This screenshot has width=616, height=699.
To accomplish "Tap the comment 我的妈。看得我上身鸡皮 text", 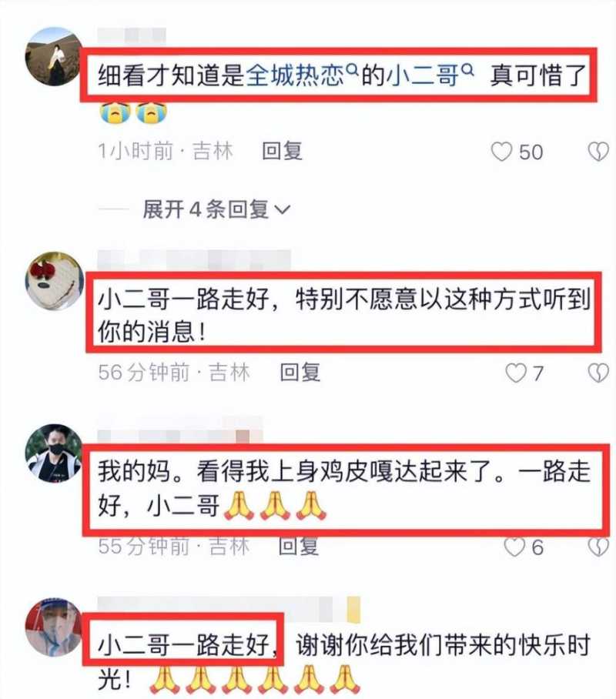I will tap(344, 489).
